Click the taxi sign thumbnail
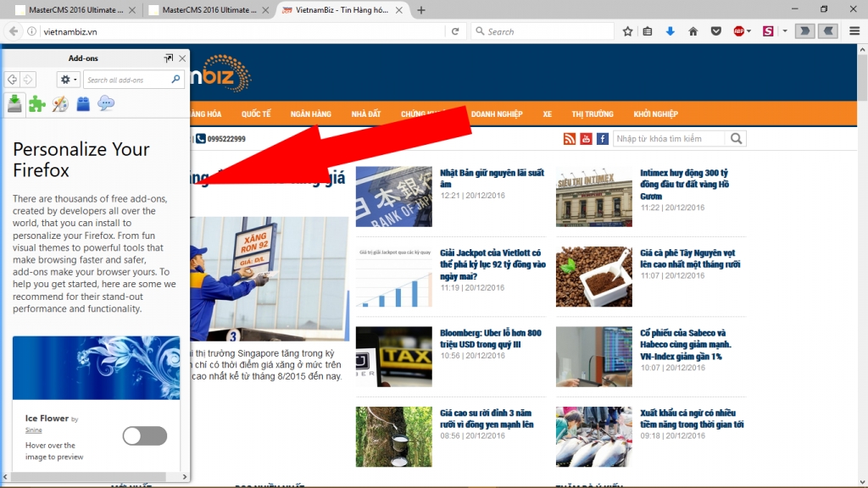868x488 pixels. [x=393, y=357]
